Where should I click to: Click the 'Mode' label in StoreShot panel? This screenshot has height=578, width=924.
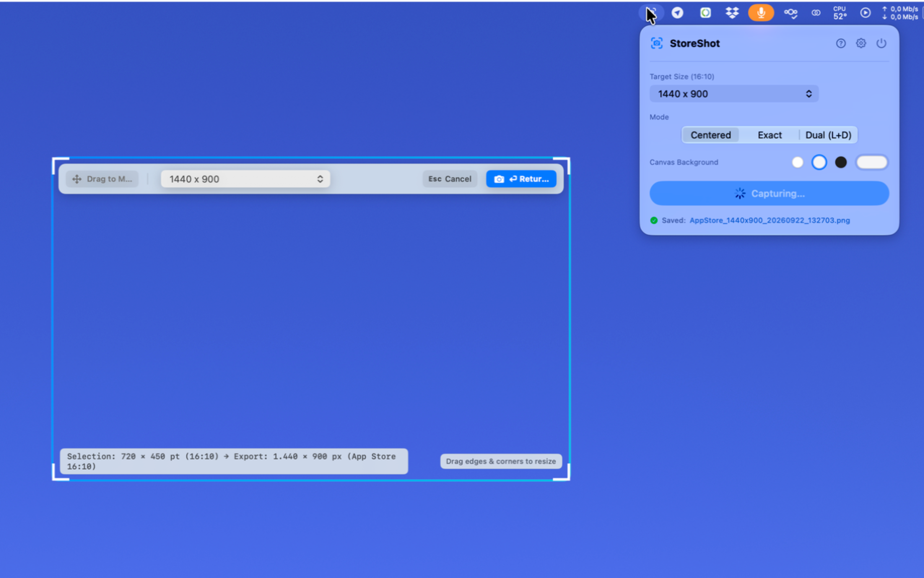pyautogui.click(x=659, y=117)
